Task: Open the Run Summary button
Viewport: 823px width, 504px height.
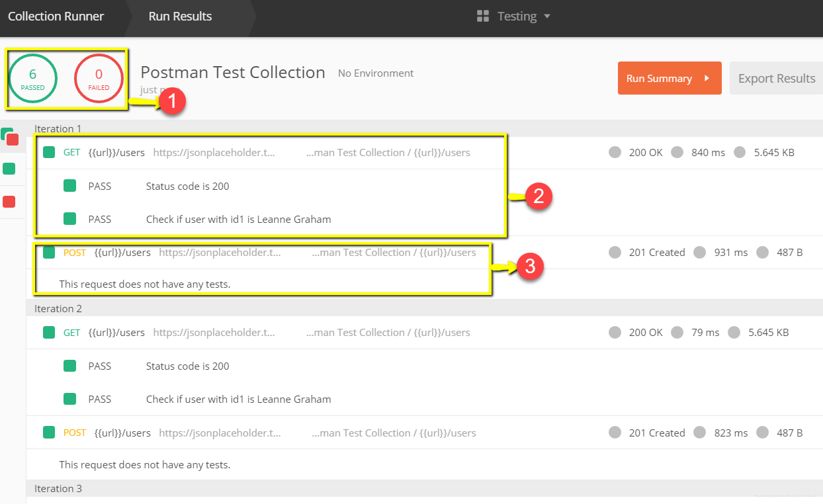Action: coord(669,79)
